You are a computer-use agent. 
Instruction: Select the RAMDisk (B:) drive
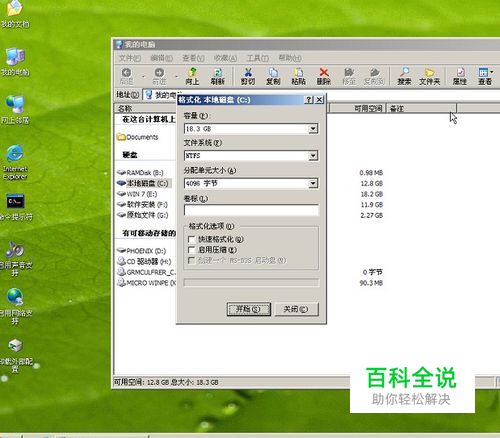(x=140, y=173)
